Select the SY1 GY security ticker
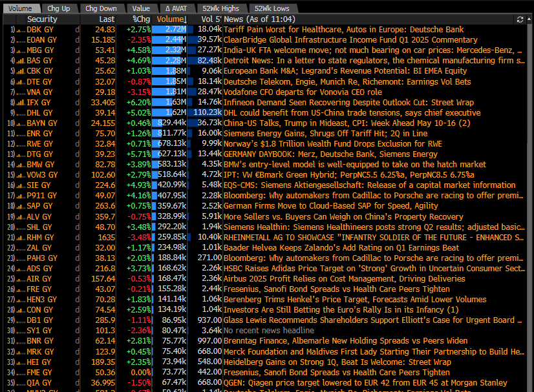 tap(39, 331)
